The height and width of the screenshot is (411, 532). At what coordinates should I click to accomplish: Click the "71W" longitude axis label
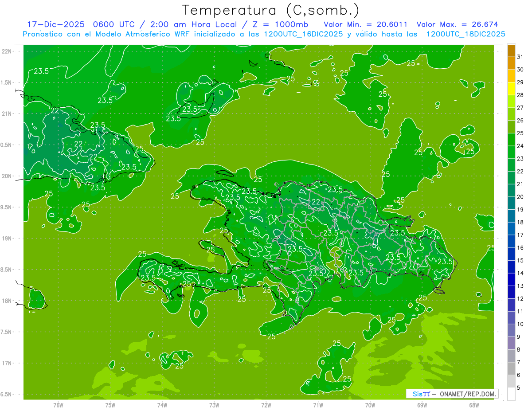[x=318, y=405]
